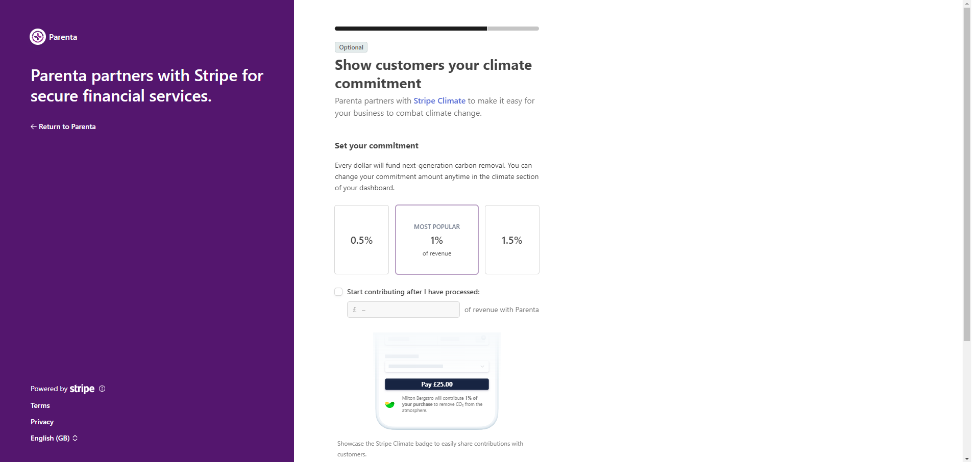Image resolution: width=980 pixels, height=462 pixels.
Task: Open the Terms link
Action: click(40, 405)
